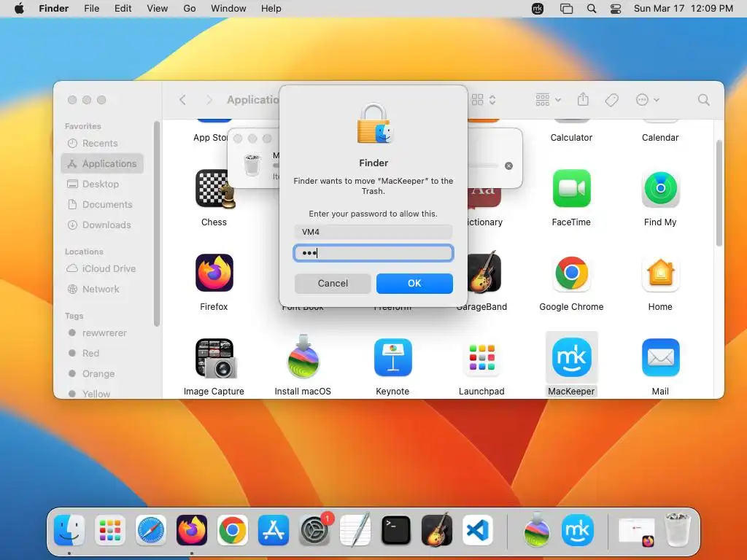Launch Visual Studio Code from the Dock
Image resolution: width=747 pixels, height=560 pixels.
(x=478, y=530)
